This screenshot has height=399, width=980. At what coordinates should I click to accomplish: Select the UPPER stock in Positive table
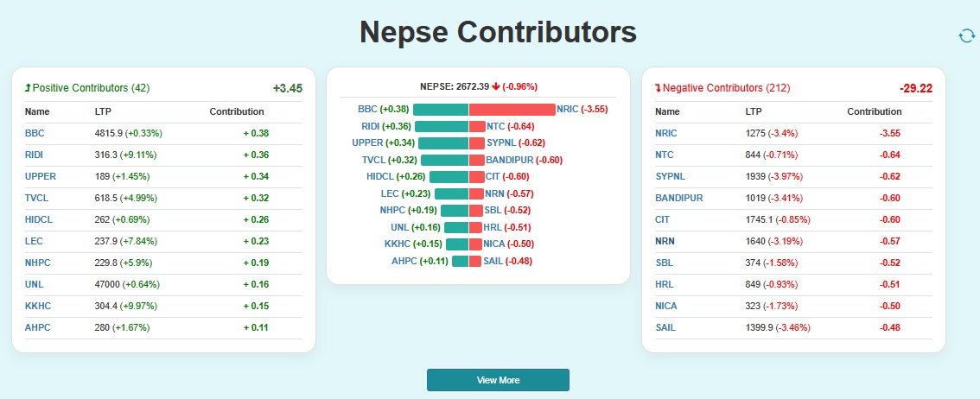coord(40,176)
